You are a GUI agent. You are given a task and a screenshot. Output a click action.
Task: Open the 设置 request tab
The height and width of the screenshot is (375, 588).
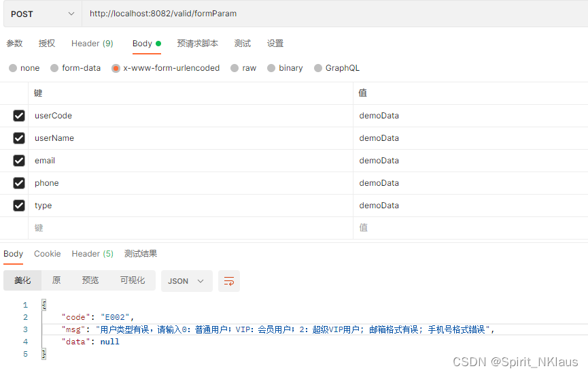[275, 44]
